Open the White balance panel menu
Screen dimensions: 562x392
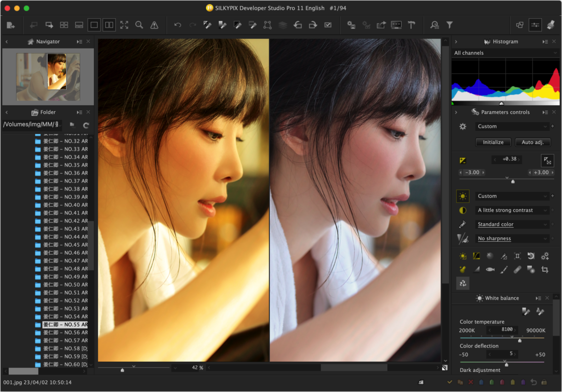coord(538,299)
